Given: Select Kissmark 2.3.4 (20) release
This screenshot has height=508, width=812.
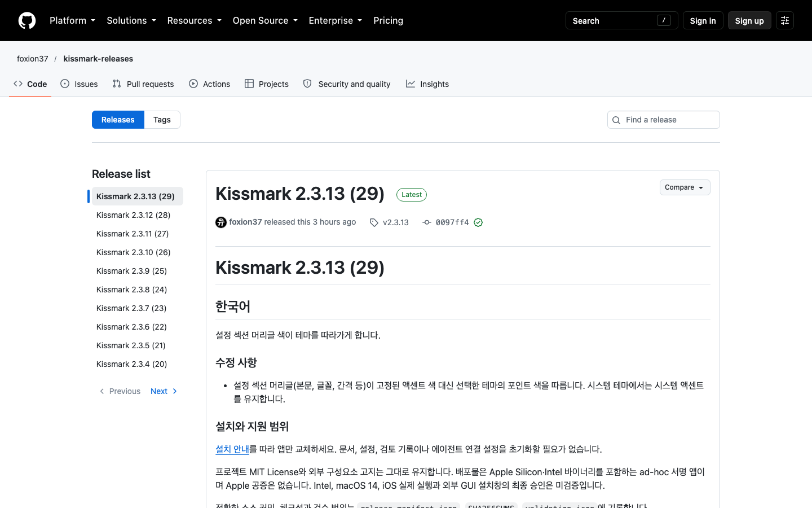Looking at the screenshot, I should point(138,364).
